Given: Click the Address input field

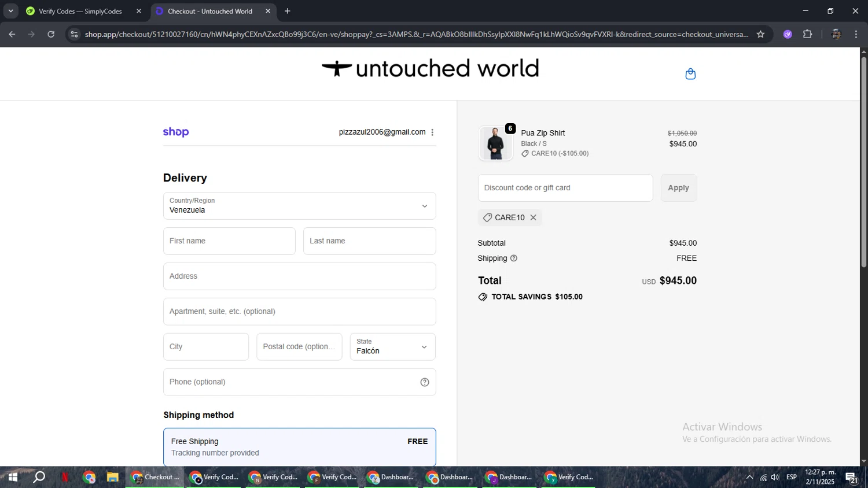Looking at the screenshot, I should pyautogui.click(x=299, y=276).
